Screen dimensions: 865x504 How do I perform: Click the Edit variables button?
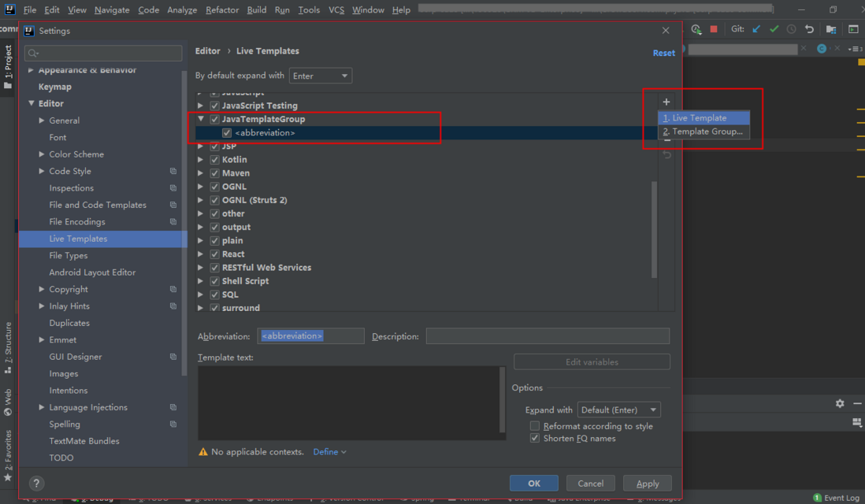click(592, 361)
